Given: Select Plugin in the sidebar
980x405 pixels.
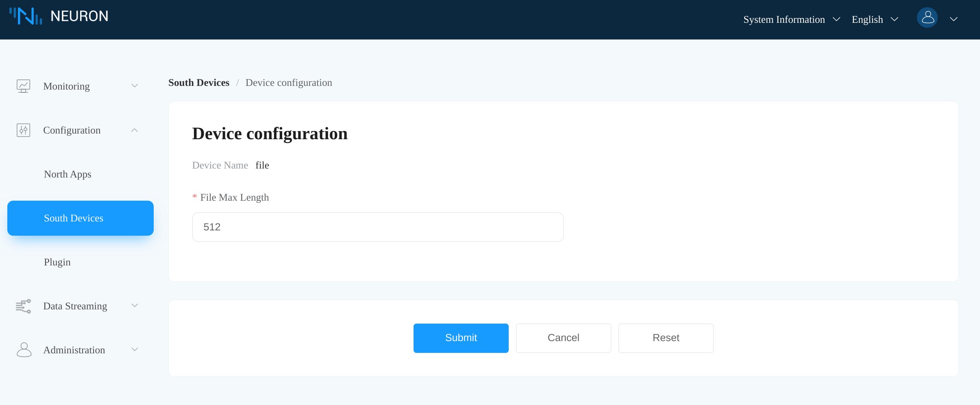Looking at the screenshot, I should coord(57,262).
